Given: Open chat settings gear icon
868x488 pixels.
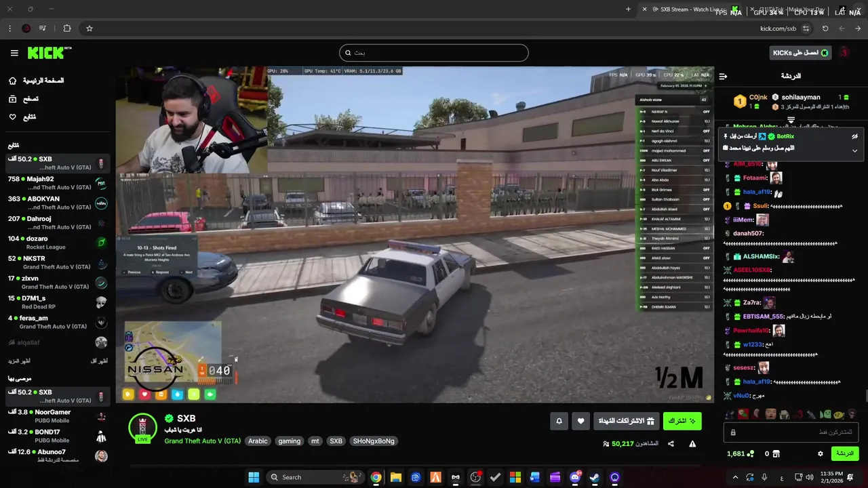Looking at the screenshot, I should [820, 453].
